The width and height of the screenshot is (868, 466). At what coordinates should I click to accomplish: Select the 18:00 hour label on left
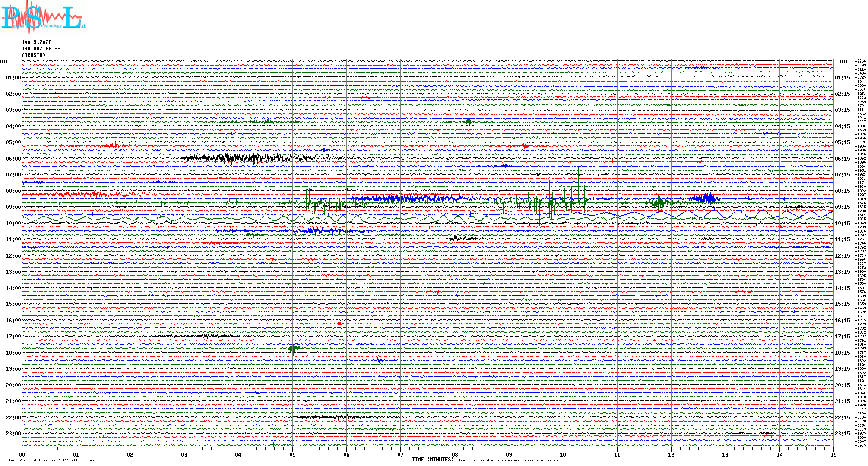tap(13, 353)
